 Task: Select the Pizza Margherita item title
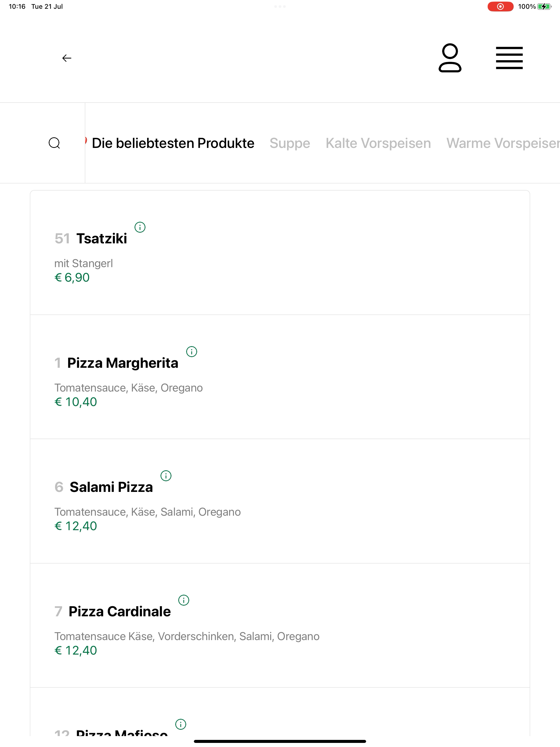(x=122, y=363)
